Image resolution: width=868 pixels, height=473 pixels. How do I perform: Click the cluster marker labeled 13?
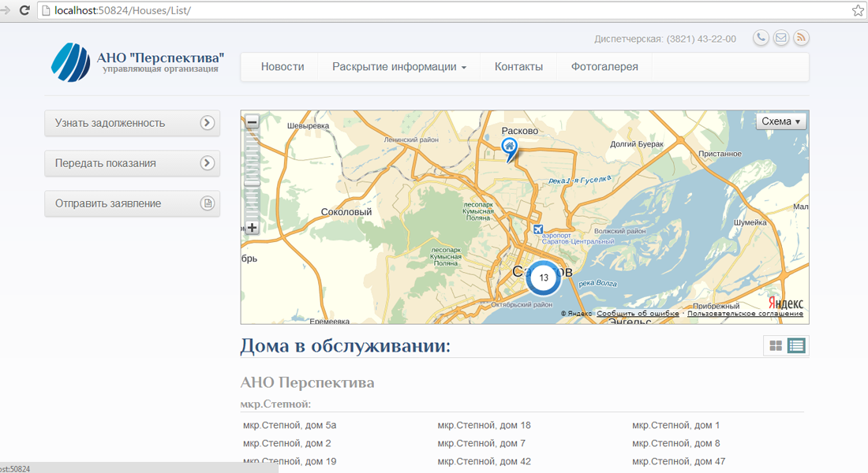(543, 277)
